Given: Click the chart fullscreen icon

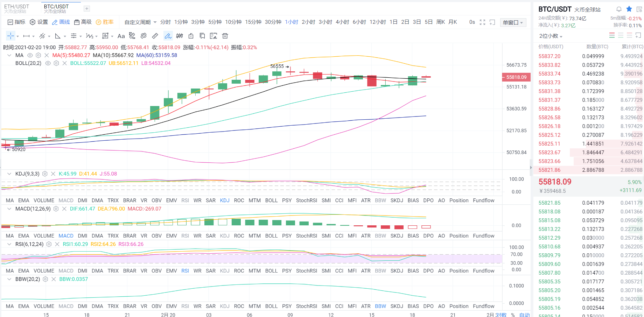Looking at the screenshot, I should (483, 22).
